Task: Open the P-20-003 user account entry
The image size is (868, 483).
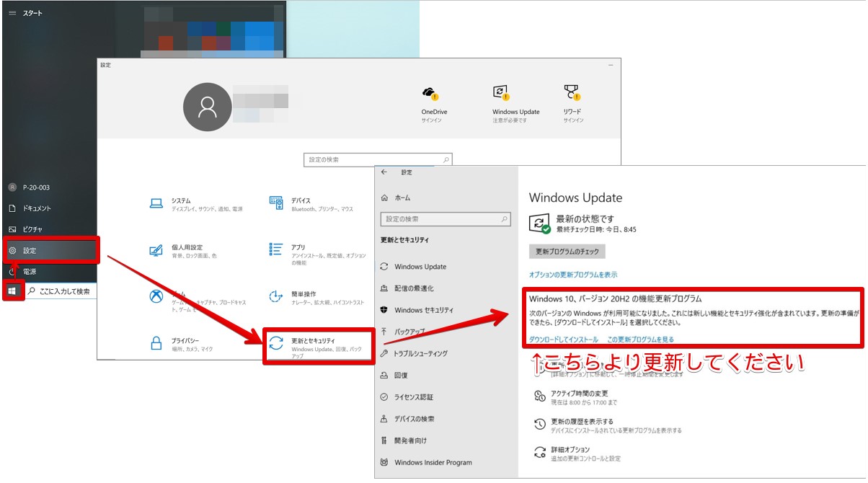Action: (30, 187)
